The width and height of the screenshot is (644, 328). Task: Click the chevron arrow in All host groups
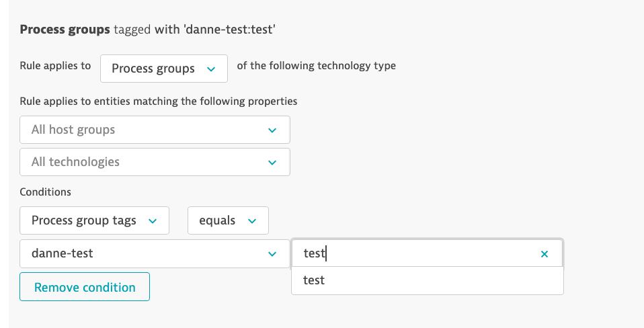[x=272, y=130]
